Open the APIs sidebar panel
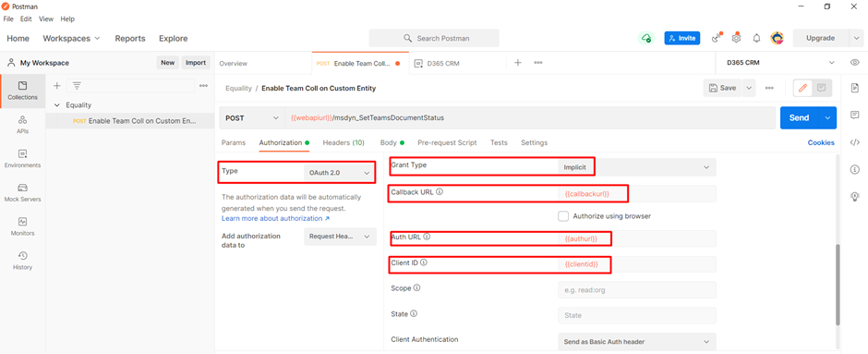 tap(23, 125)
